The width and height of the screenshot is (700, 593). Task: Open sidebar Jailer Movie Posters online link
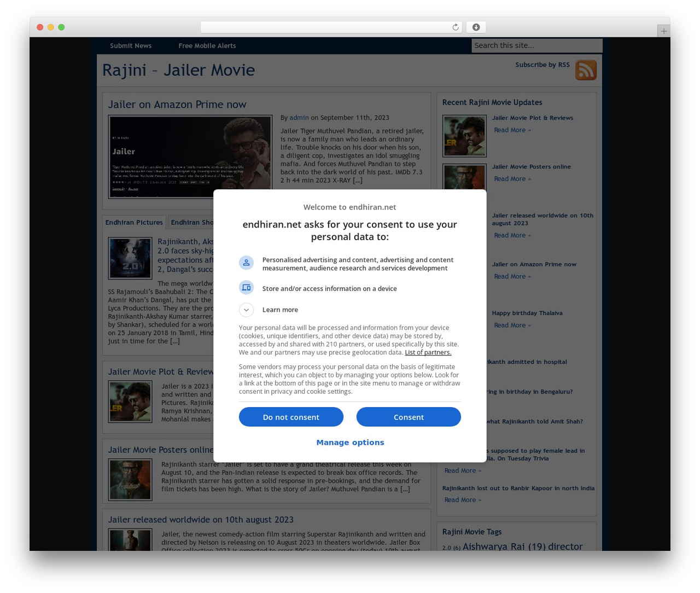(531, 167)
